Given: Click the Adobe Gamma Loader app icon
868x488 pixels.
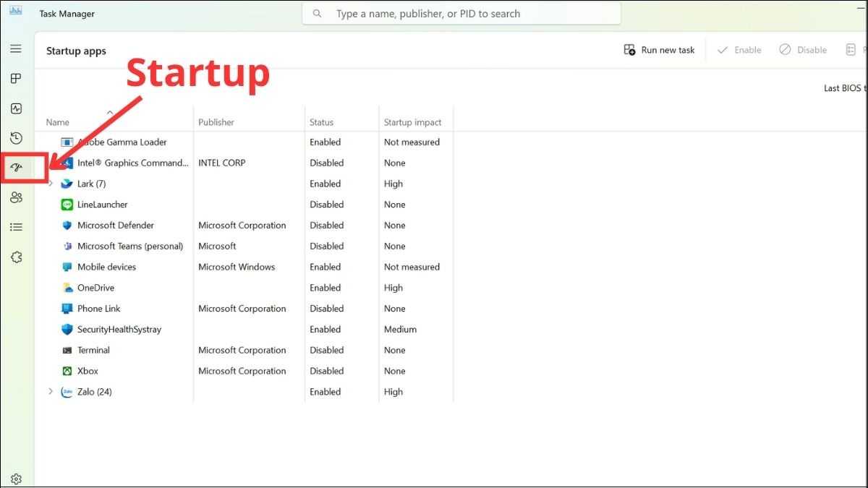Looking at the screenshot, I should point(67,142).
